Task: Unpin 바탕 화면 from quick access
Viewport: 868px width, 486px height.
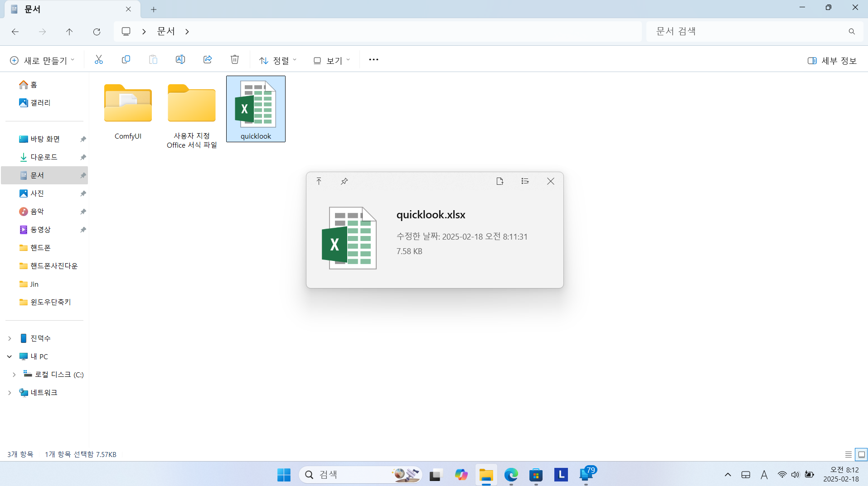Action: tap(83, 139)
